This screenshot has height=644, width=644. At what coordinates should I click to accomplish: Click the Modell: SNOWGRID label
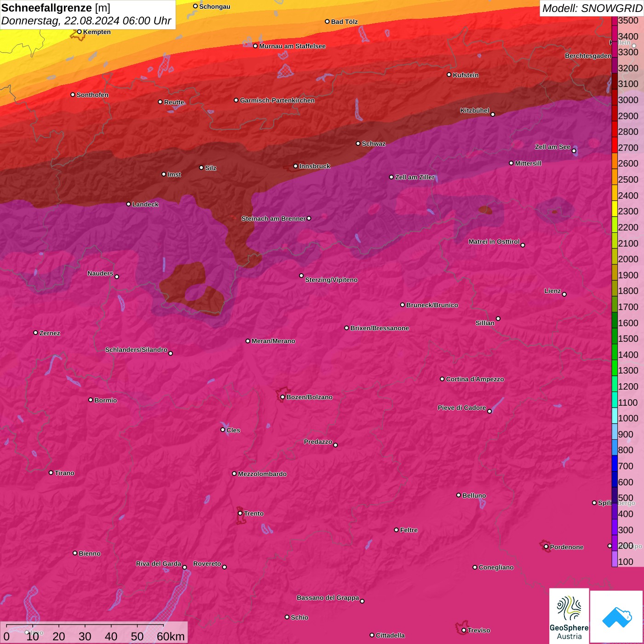[x=592, y=8]
